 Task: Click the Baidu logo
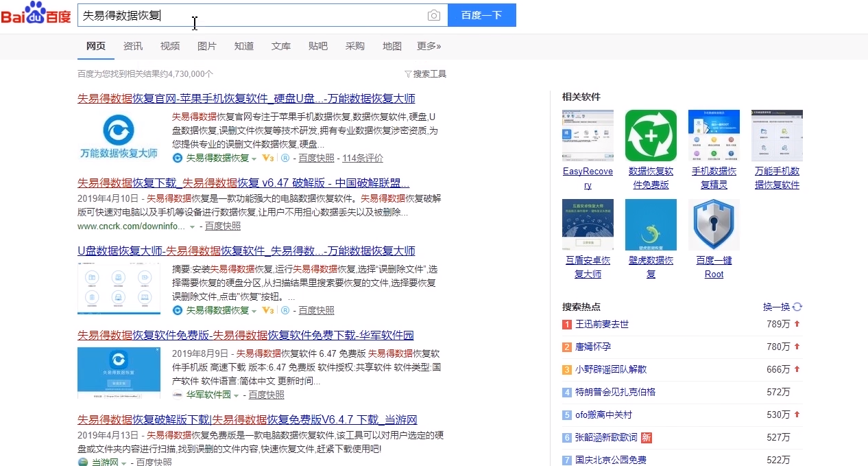click(36, 14)
